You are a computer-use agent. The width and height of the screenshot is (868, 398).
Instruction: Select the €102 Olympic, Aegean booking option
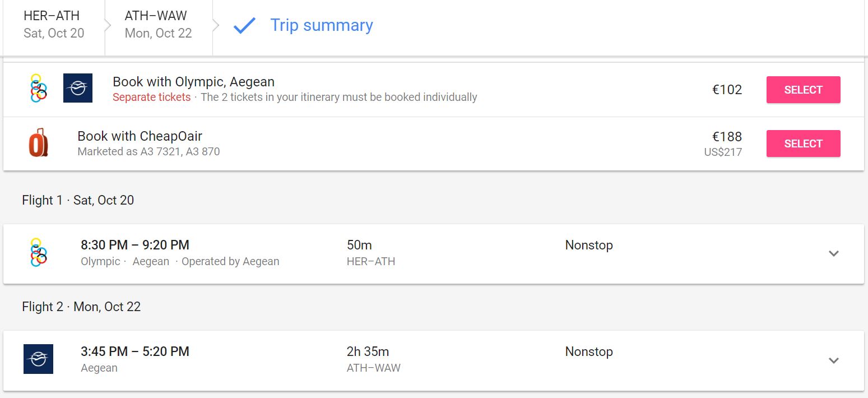tap(803, 90)
